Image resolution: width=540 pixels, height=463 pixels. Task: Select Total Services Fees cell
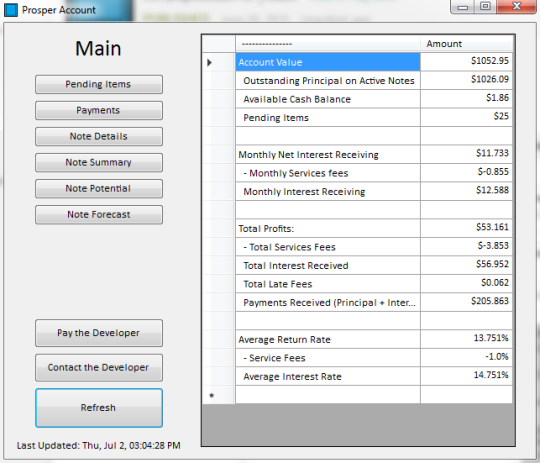(328, 247)
